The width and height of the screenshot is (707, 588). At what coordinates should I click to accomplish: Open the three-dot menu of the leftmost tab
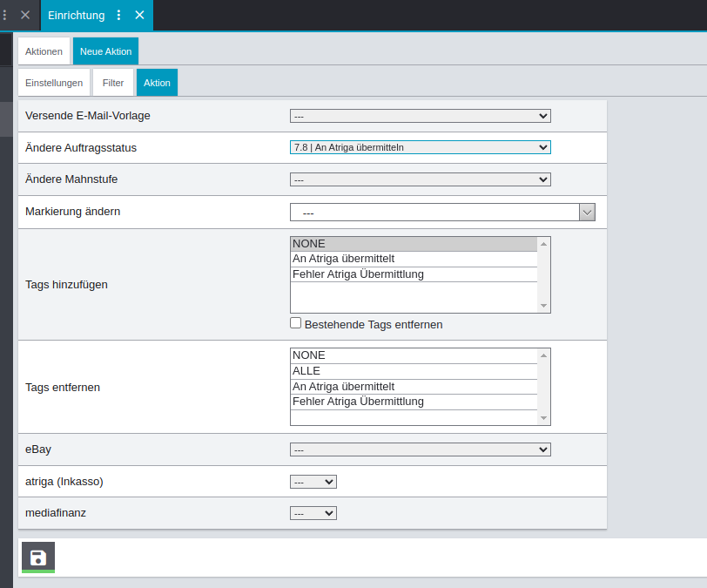[4, 16]
